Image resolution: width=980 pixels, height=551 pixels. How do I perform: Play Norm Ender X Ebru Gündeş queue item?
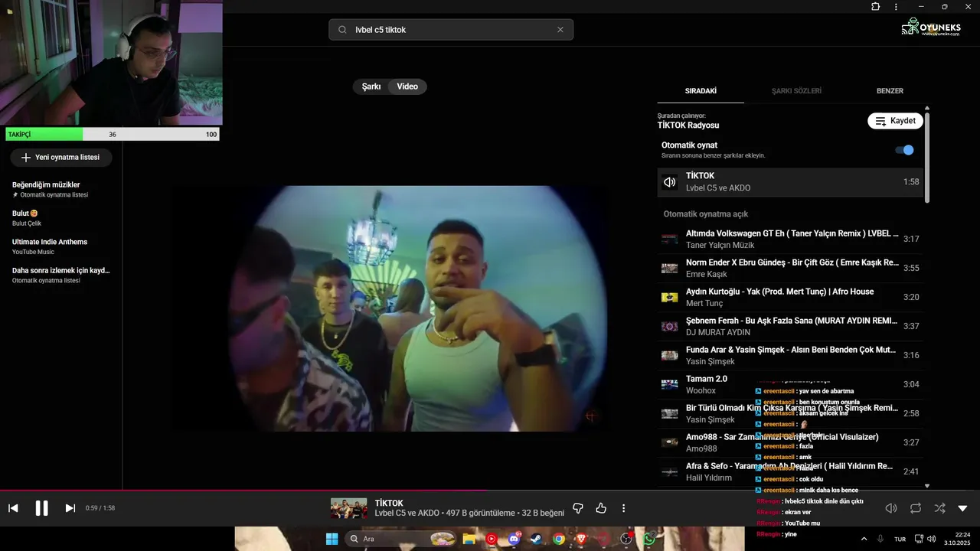[790, 268]
